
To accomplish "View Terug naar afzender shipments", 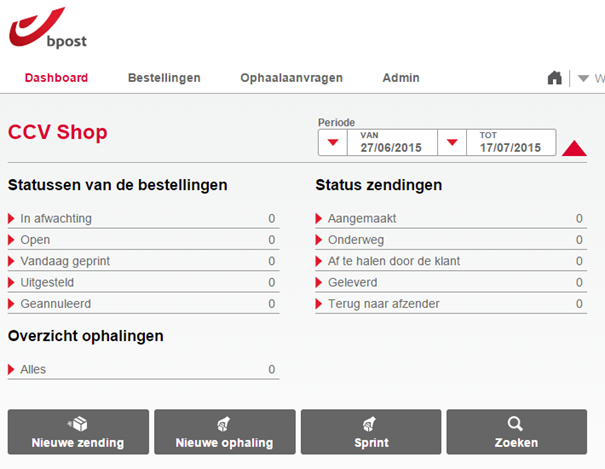I will tap(383, 304).
